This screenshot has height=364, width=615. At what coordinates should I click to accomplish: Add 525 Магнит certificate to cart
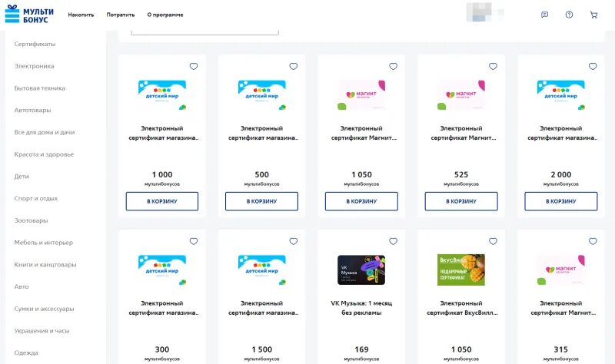[x=461, y=201]
